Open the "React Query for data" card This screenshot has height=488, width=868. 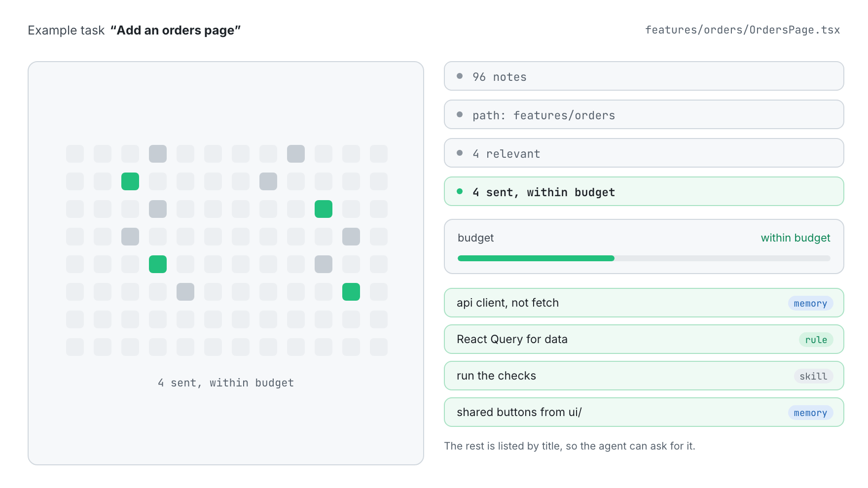pyautogui.click(x=644, y=339)
